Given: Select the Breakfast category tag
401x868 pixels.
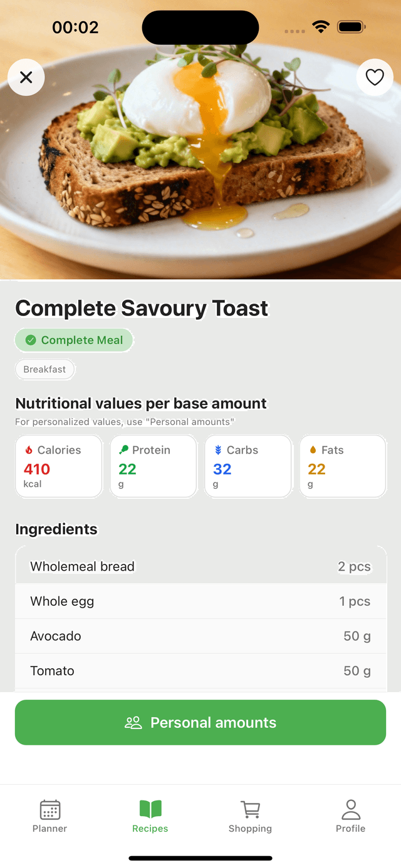Looking at the screenshot, I should click(x=44, y=369).
